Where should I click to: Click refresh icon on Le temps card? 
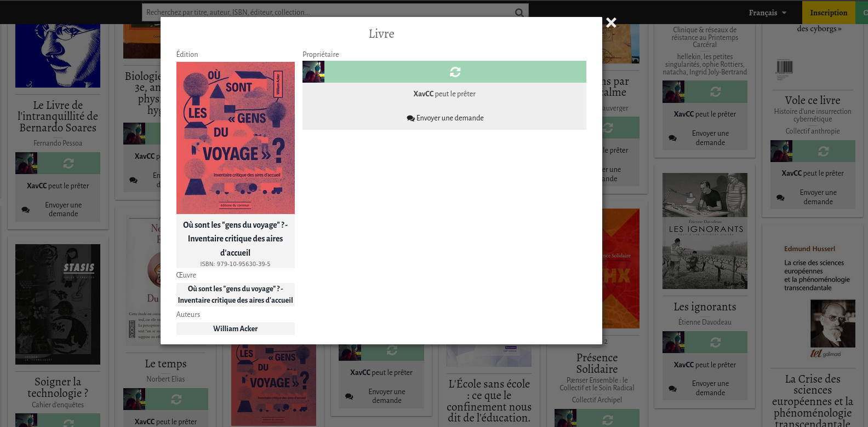pyautogui.click(x=176, y=399)
